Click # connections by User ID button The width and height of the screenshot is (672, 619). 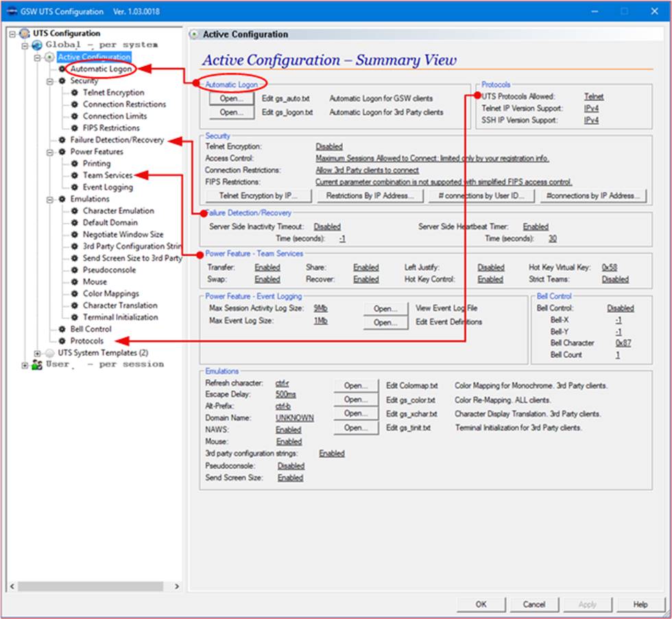(482, 196)
